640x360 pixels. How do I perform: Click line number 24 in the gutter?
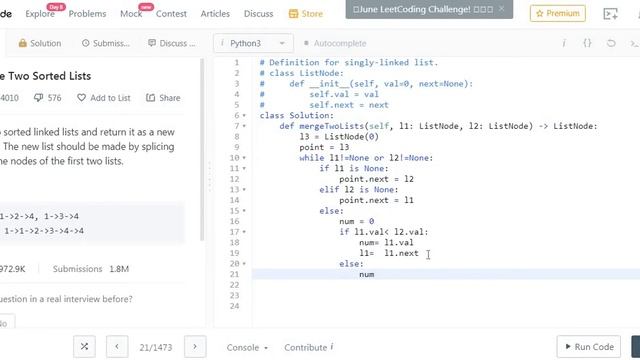tap(234, 306)
